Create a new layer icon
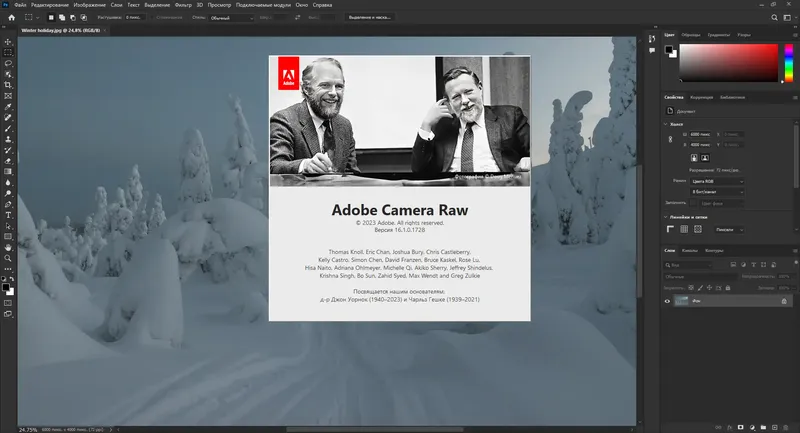This screenshot has width=800, height=433. point(774,427)
